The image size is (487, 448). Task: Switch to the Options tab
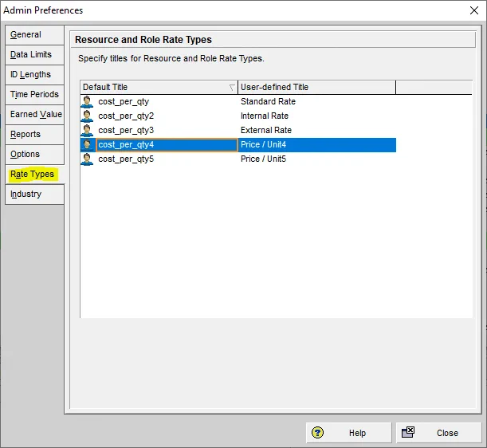click(34, 154)
